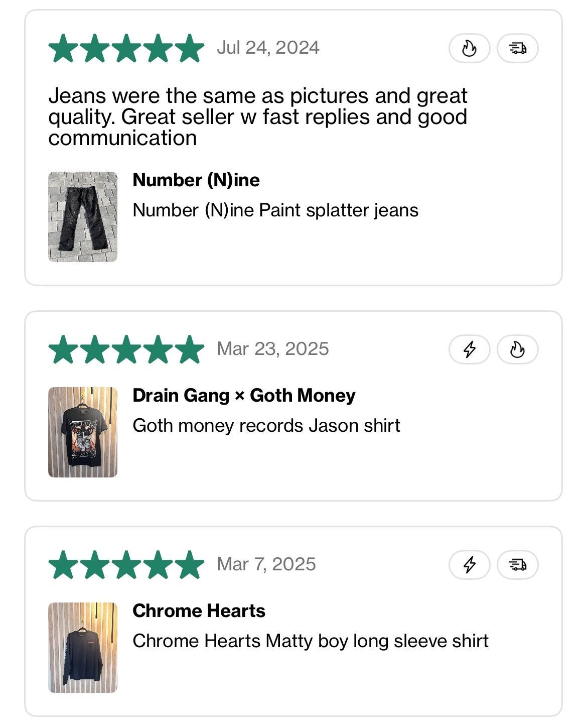Tap the lightning bolt badge on the Mar 23, 2025 review
587x728 pixels.
click(x=469, y=349)
